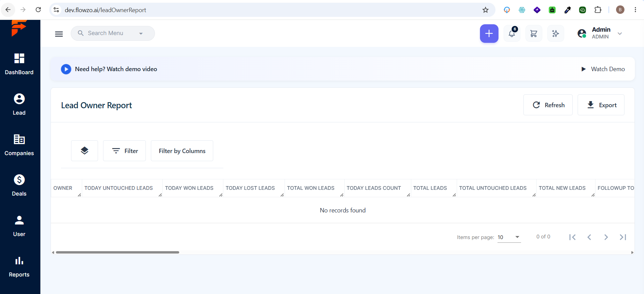Open Filter by Columns

point(182,151)
